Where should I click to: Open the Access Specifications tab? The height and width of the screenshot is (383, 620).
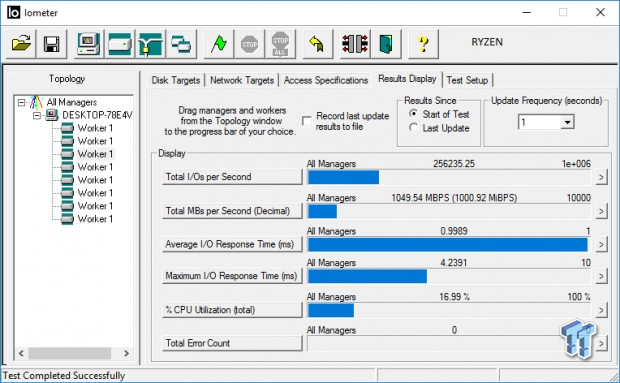click(x=326, y=80)
